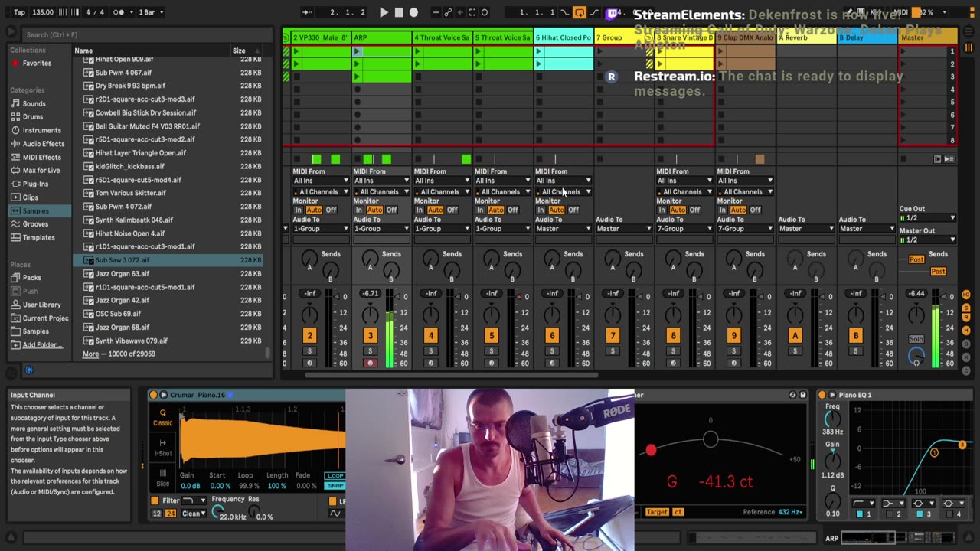
Task: Open ARP track MIDI From All Ins dropdown
Action: [381, 181]
